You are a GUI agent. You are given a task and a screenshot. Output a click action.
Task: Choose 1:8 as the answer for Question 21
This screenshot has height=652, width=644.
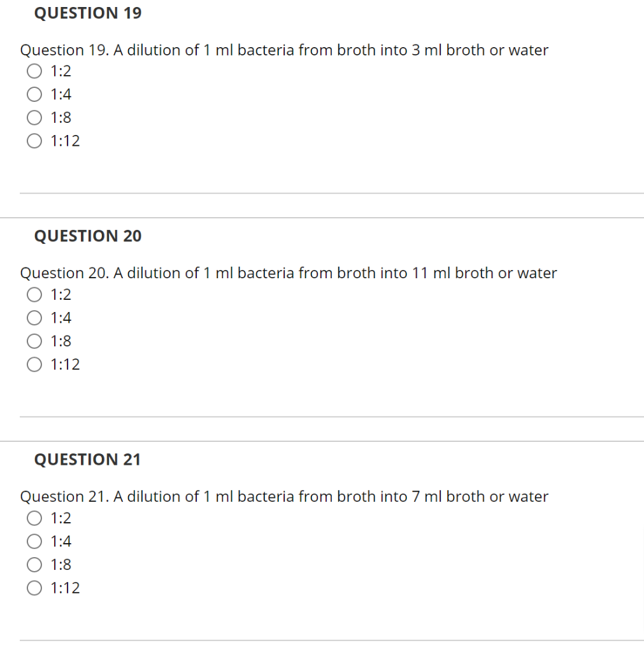(34, 565)
